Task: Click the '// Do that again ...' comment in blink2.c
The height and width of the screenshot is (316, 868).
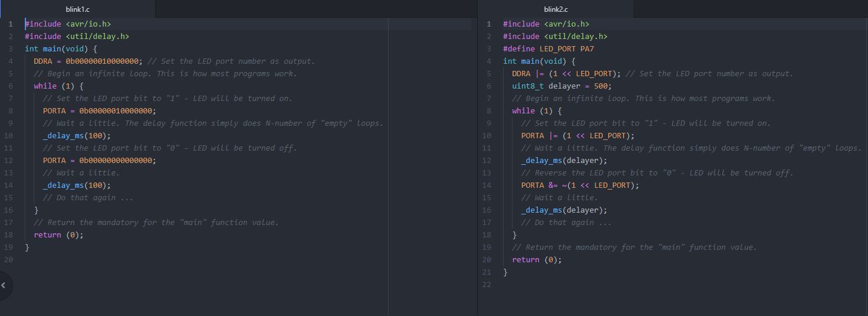Action: [x=566, y=223]
